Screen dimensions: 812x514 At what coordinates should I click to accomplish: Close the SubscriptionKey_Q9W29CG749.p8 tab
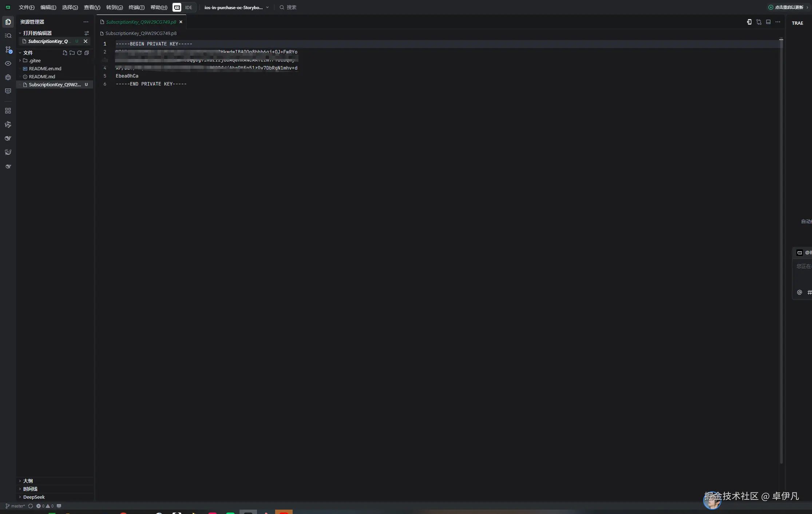click(181, 22)
